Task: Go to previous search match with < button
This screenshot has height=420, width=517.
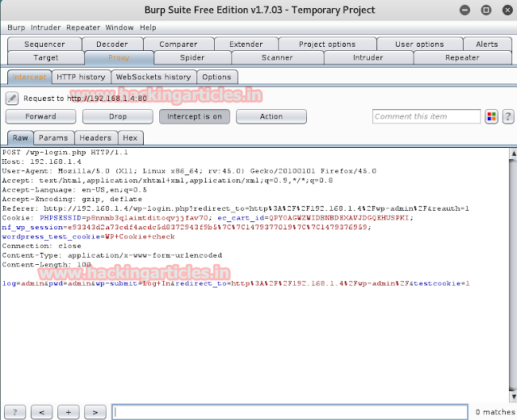Action: pos(41,412)
